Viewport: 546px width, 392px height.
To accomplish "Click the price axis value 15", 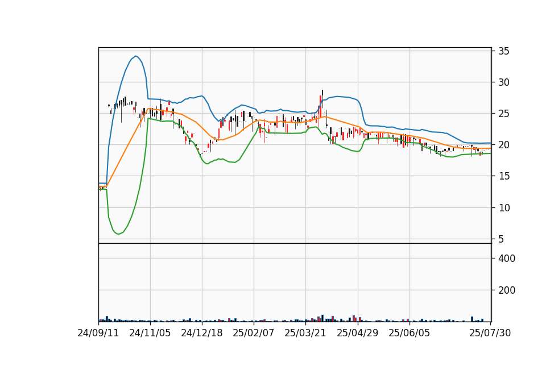I will tap(504, 176).
